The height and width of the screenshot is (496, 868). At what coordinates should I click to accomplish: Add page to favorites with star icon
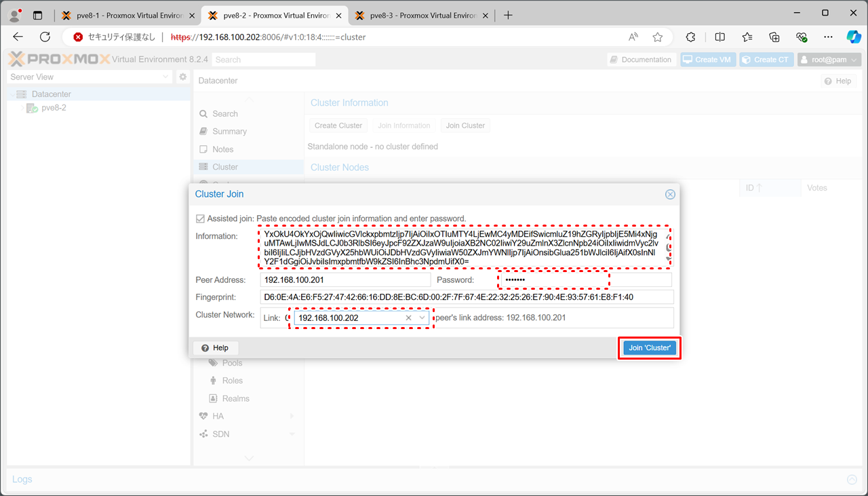(x=657, y=37)
